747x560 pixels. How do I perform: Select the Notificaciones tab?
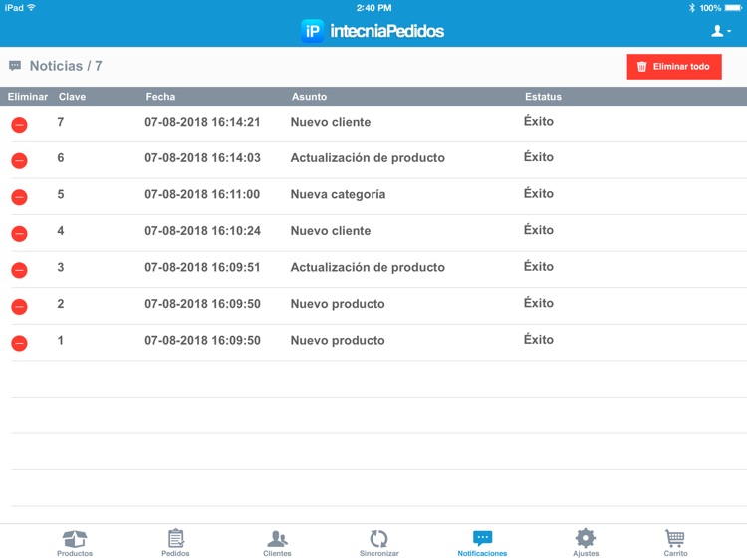[x=482, y=543]
